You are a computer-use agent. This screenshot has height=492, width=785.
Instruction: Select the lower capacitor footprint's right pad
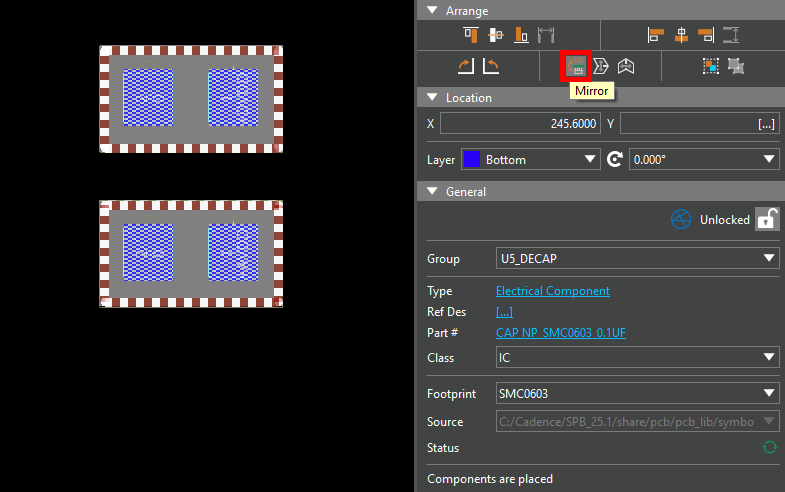[x=233, y=252]
